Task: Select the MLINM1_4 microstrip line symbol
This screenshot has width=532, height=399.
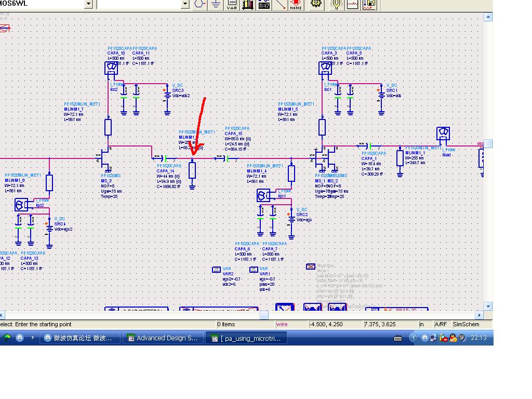Action: [x=291, y=174]
